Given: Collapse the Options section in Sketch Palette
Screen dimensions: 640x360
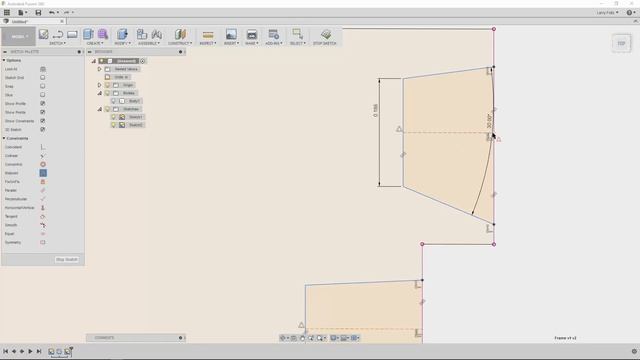Looking at the screenshot, I should coord(4,60).
